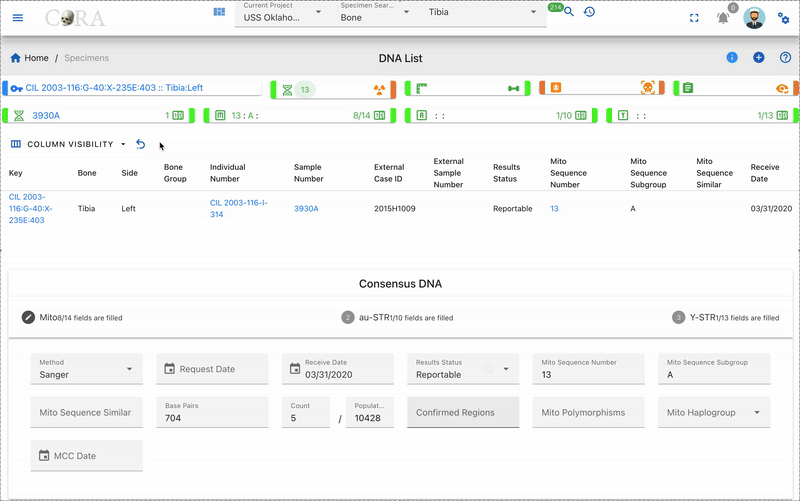This screenshot has height=501, width=800.
Task: Click the orange skull scan icon
Action: pyautogui.click(x=647, y=87)
